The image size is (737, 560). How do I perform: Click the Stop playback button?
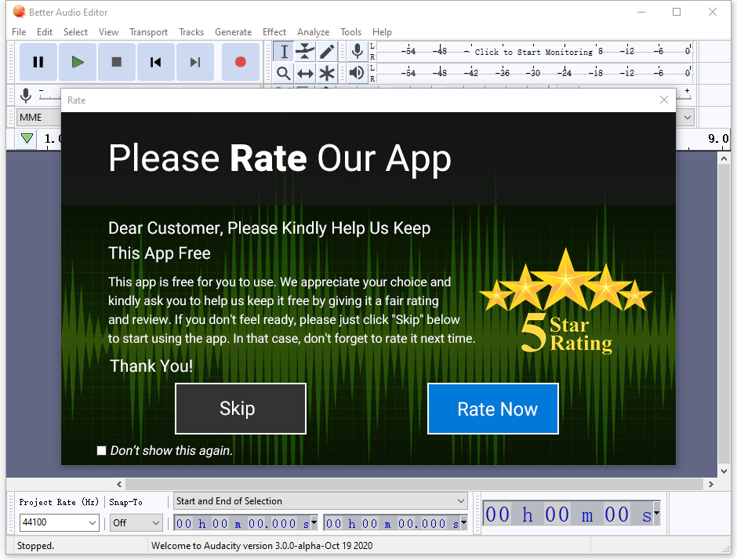117,62
